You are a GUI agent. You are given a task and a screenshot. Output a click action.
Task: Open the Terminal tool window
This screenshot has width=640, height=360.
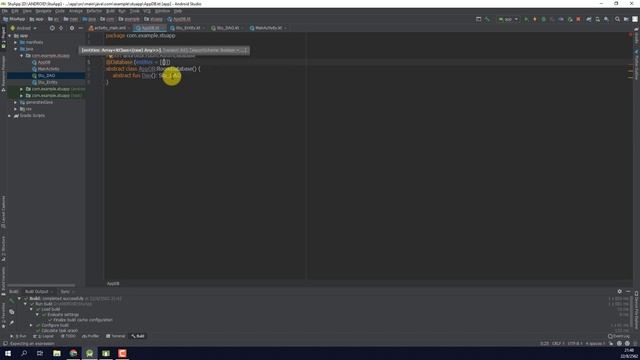(x=116, y=336)
